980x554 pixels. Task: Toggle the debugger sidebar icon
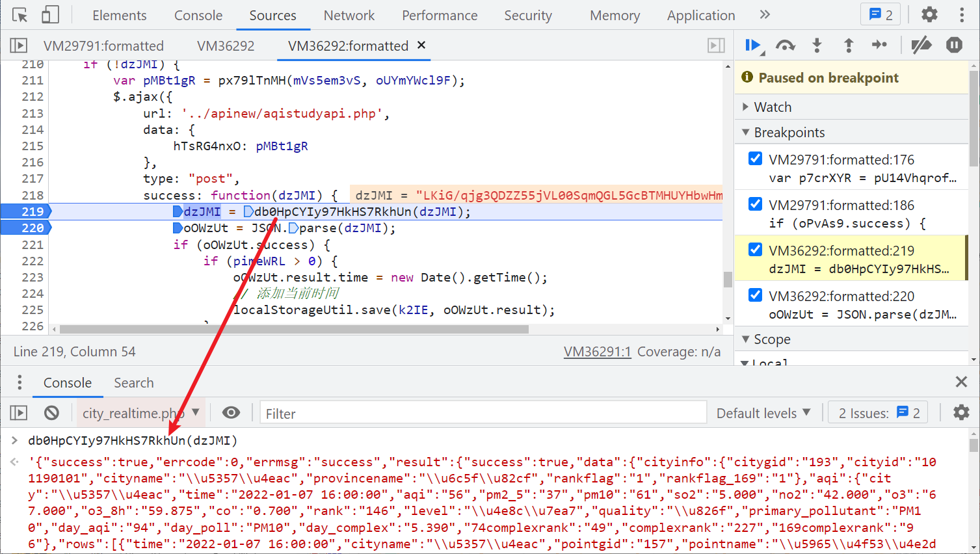716,46
